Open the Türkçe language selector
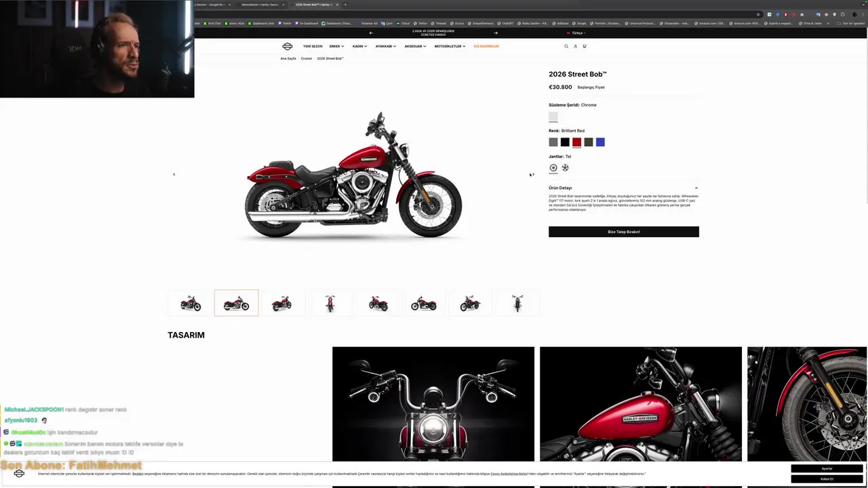 coord(576,33)
